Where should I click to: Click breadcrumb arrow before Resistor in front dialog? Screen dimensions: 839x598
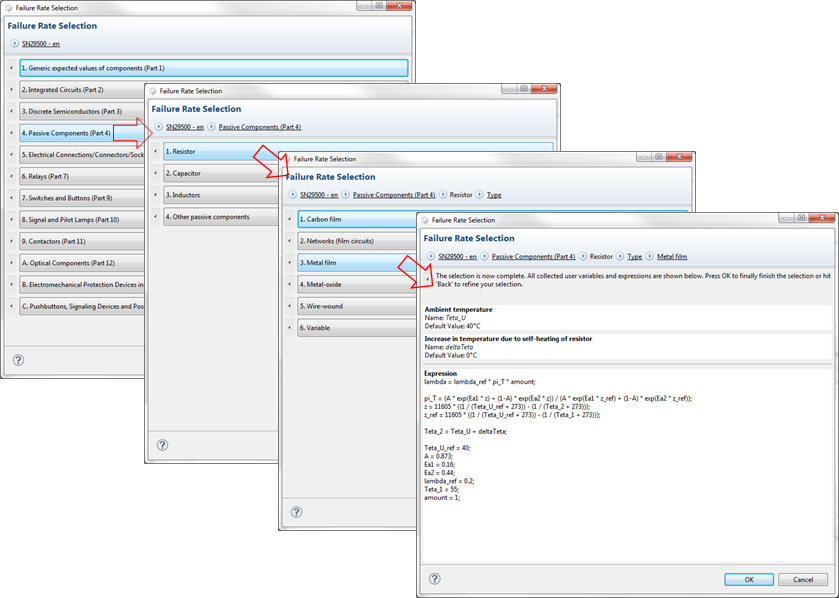click(x=583, y=256)
